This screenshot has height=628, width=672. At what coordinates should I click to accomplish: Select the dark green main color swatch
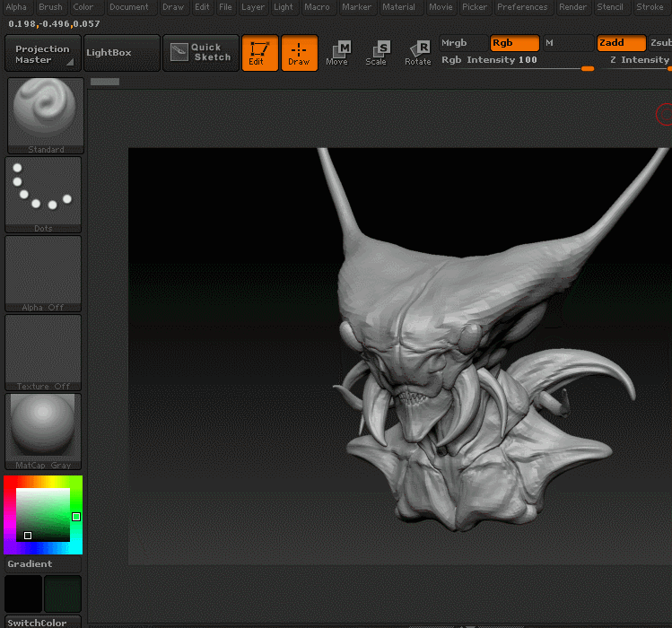tap(63, 594)
